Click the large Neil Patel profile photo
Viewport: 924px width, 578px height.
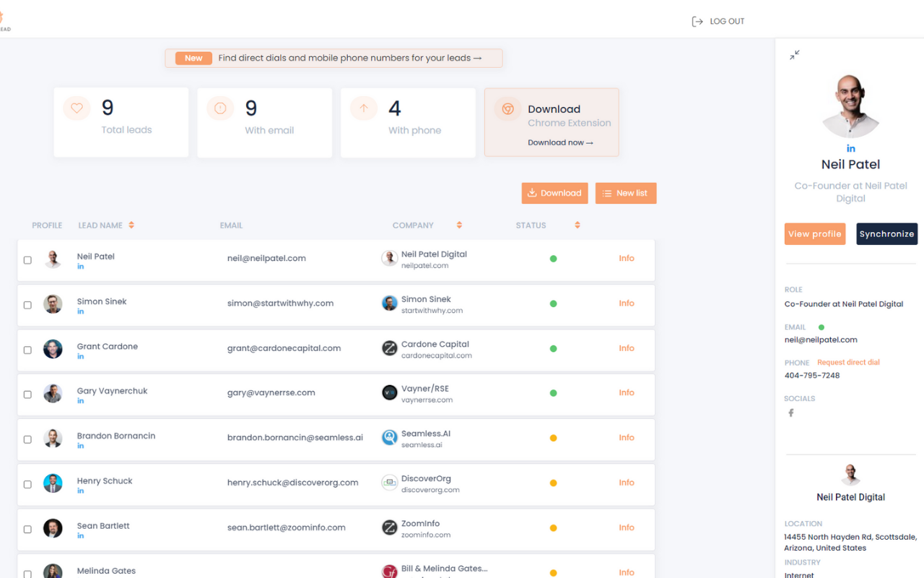click(851, 106)
